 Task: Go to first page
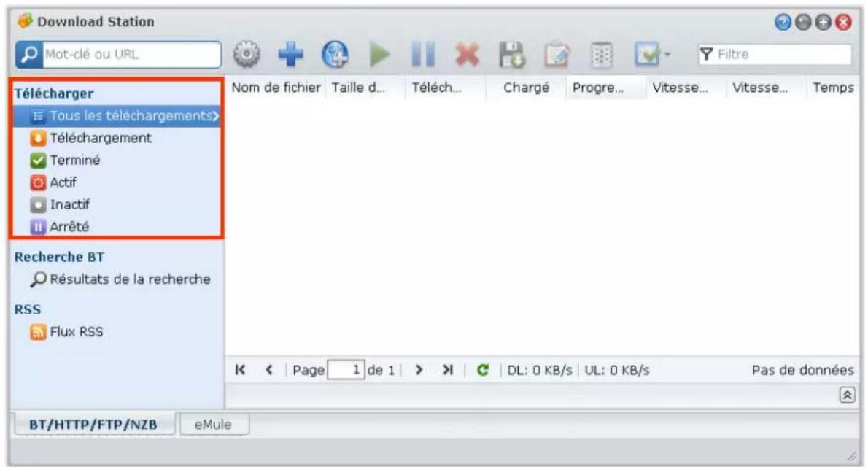[x=240, y=369]
